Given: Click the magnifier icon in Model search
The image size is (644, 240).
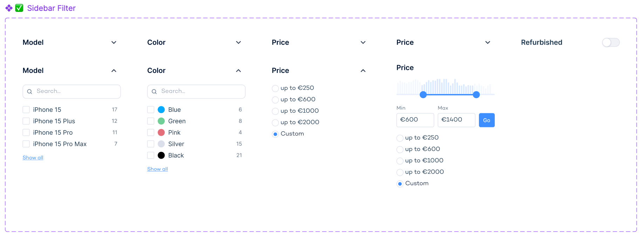Looking at the screenshot, I should [x=30, y=92].
